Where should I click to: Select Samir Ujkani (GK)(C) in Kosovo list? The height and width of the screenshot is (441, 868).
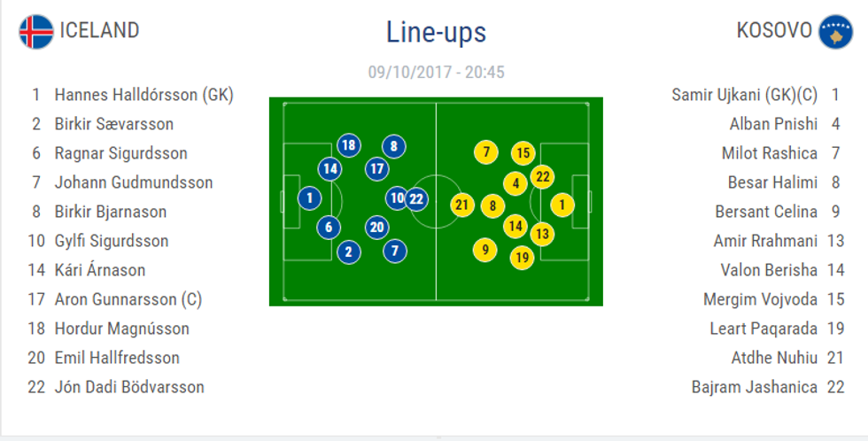point(744,95)
